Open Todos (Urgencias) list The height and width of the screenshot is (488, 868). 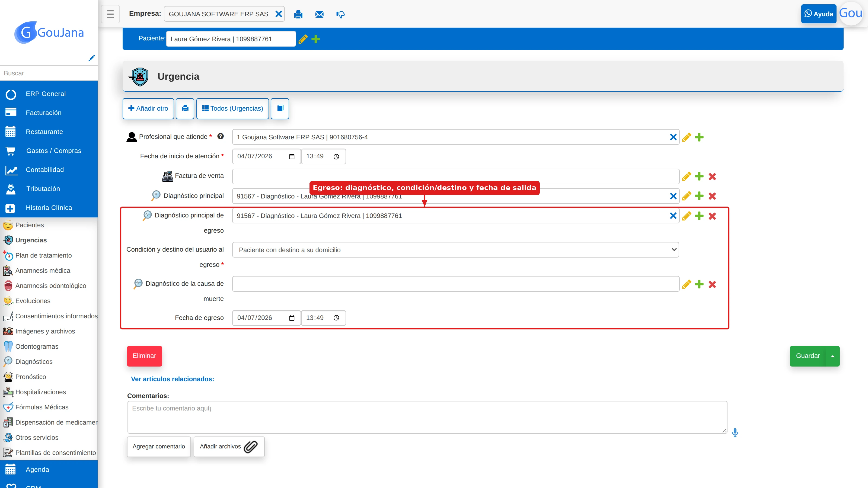pos(232,108)
